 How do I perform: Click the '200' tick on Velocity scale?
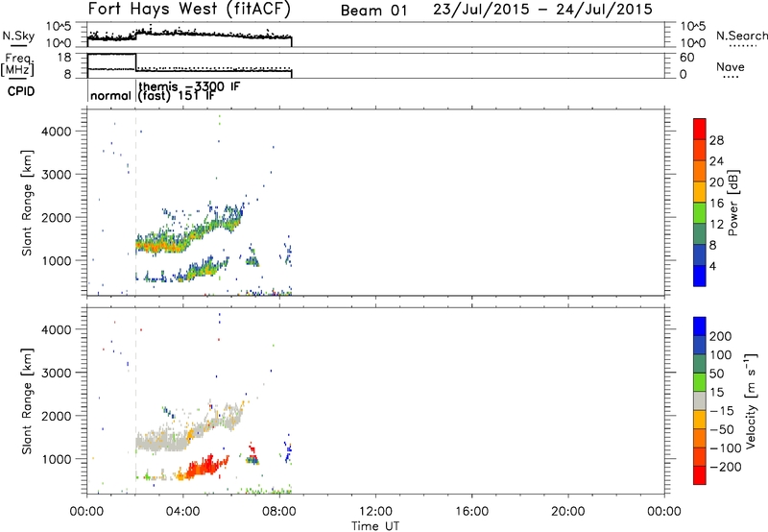[721, 336]
